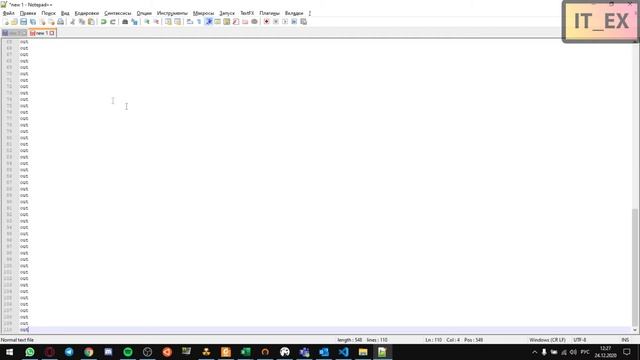The width and height of the screenshot is (640, 360).
Task: Open the Инструменты menu
Action: click(x=172, y=13)
